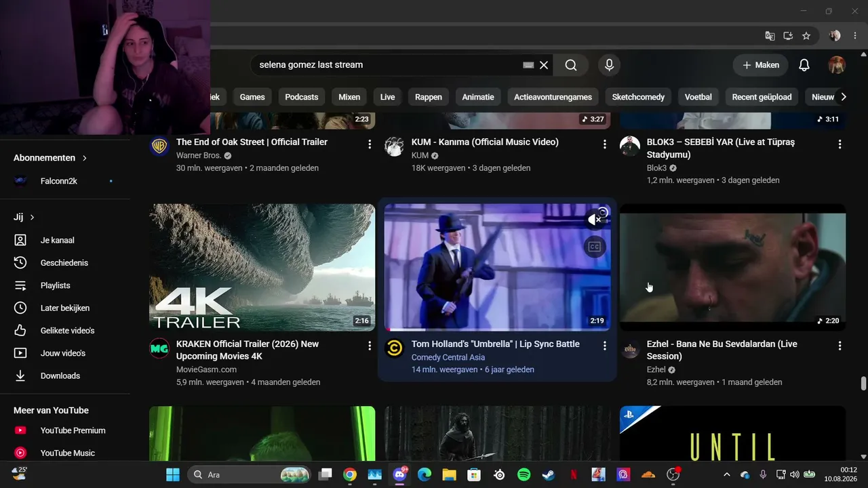868x488 pixels.
Task: Clear the search box with the X icon
Action: pyautogui.click(x=544, y=65)
